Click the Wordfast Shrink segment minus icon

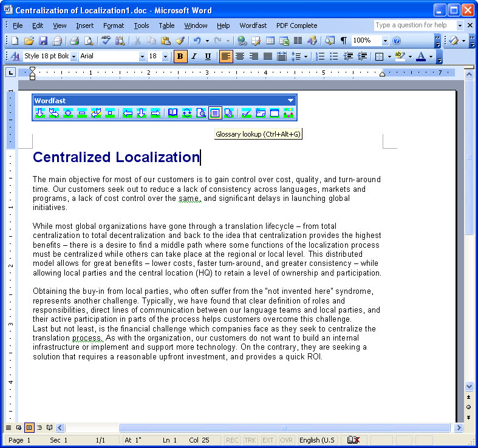(82, 113)
